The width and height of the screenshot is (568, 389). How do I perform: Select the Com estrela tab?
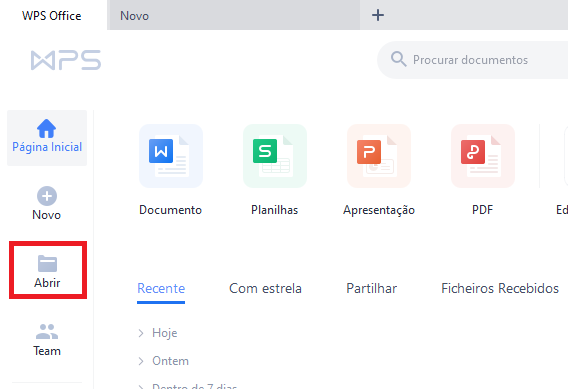[265, 289]
